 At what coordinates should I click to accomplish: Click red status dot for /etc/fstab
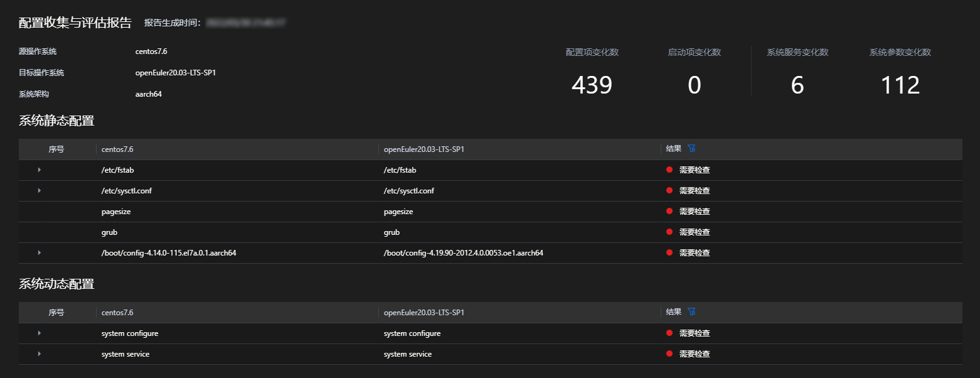click(x=669, y=170)
